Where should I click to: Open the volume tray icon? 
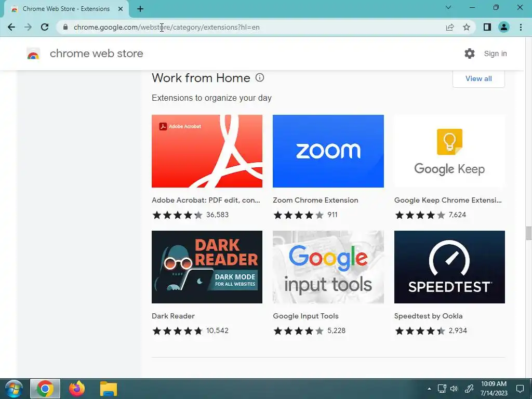[x=454, y=389]
